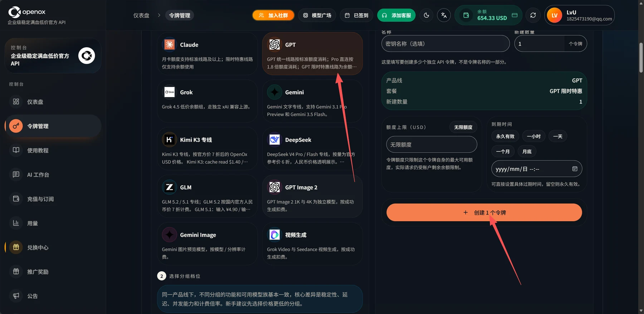Click the GLM logo icon

(x=169, y=187)
